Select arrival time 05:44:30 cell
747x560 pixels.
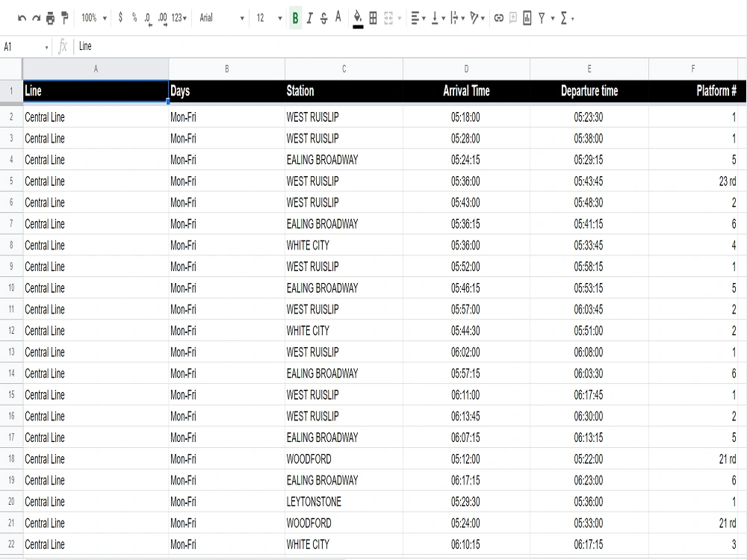(x=466, y=331)
